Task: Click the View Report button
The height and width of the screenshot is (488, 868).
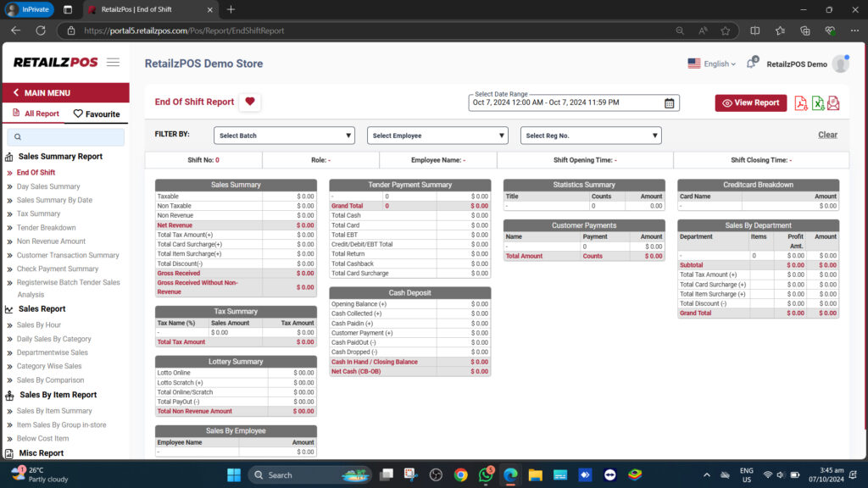Action: tap(750, 103)
